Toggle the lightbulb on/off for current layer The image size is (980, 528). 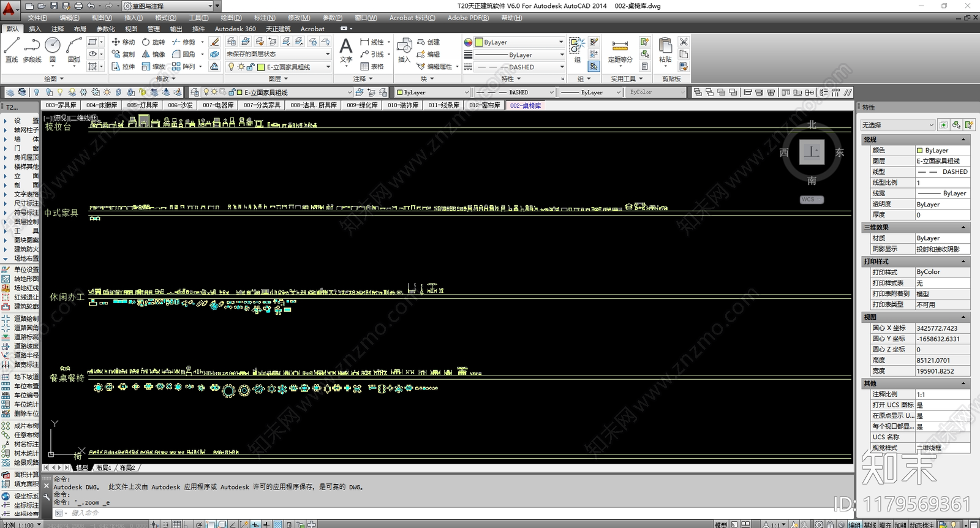[x=231, y=67]
